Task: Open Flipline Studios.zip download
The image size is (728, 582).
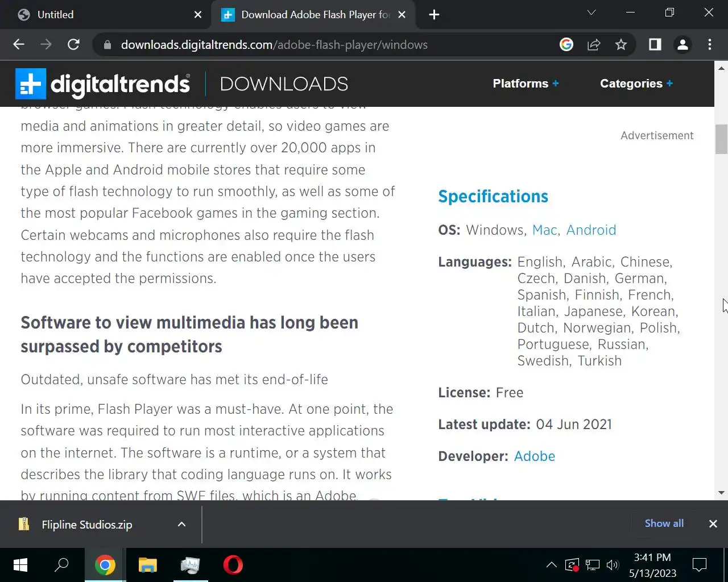Action: point(86,525)
